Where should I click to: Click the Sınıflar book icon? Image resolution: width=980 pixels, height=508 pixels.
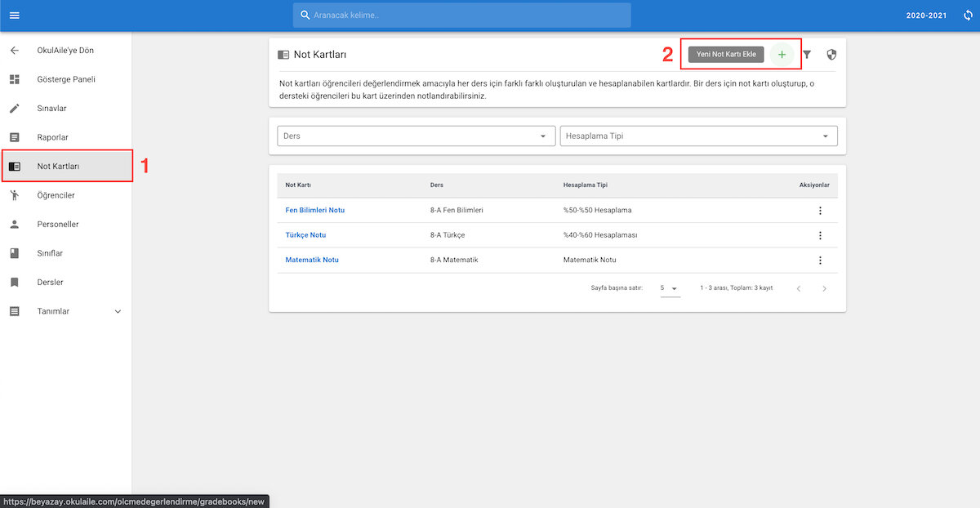point(14,253)
